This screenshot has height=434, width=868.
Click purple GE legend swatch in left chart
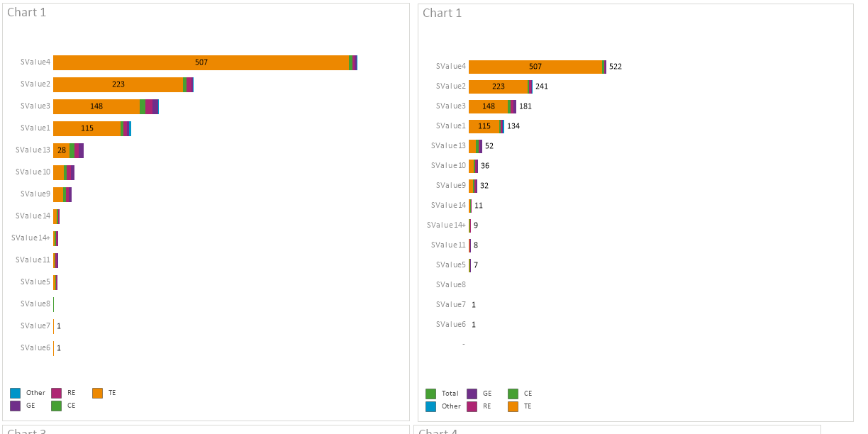click(15, 406)
